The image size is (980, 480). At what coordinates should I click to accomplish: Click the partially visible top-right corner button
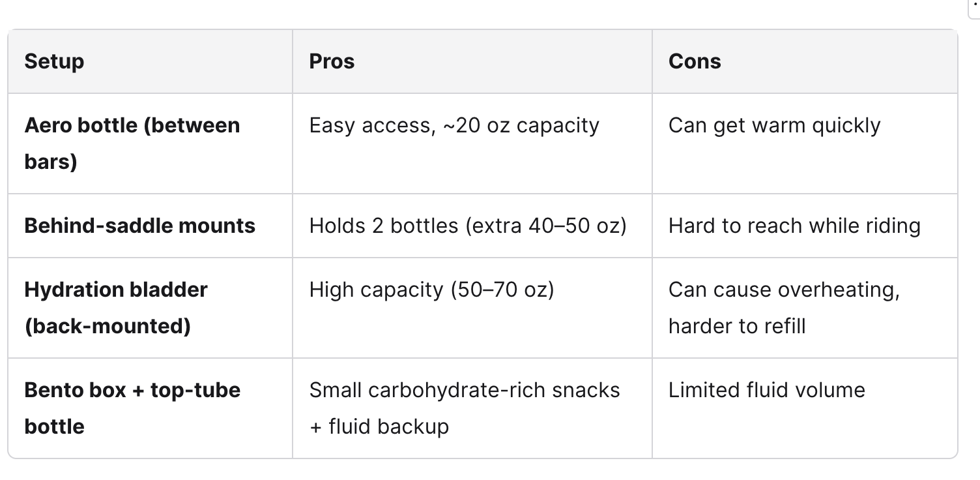tap(974, 8)
